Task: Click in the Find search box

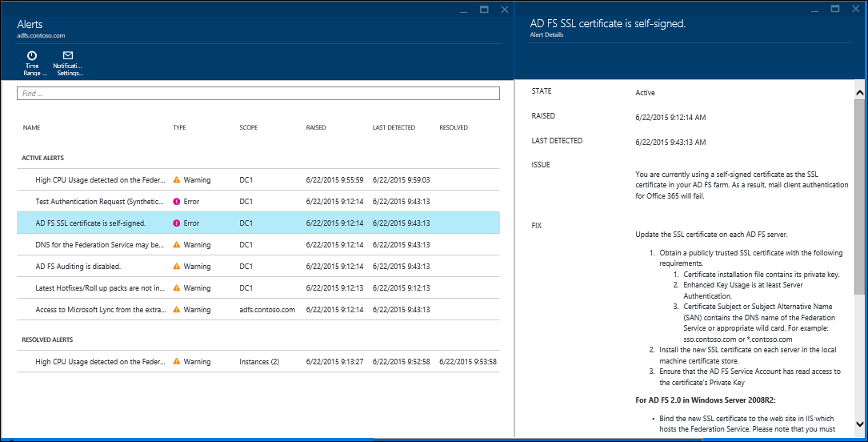Action: pos(258,94)
